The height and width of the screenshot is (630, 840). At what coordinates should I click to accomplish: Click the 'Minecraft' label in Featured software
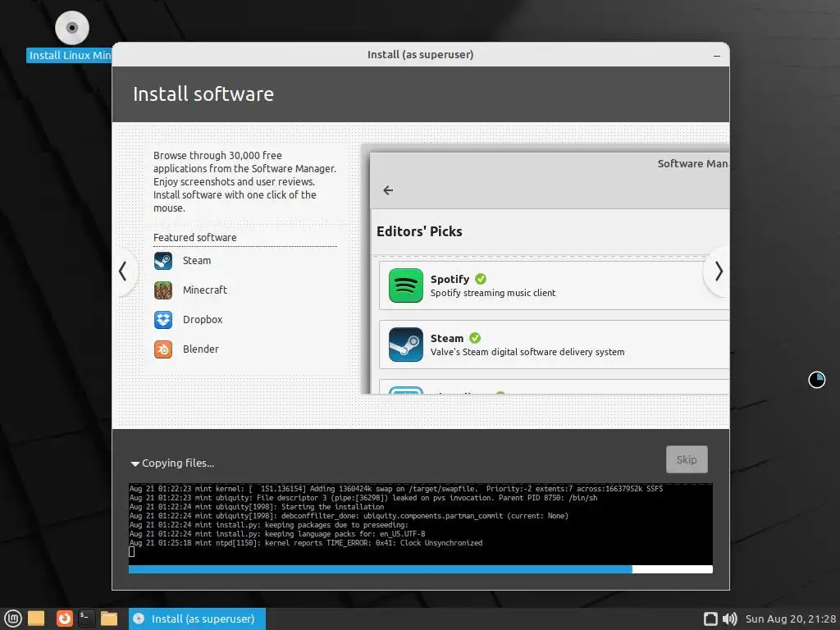[204, 290]
